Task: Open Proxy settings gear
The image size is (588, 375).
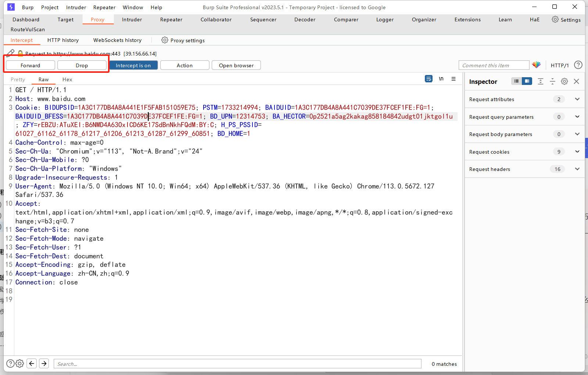Action: (x=165, y=40)
